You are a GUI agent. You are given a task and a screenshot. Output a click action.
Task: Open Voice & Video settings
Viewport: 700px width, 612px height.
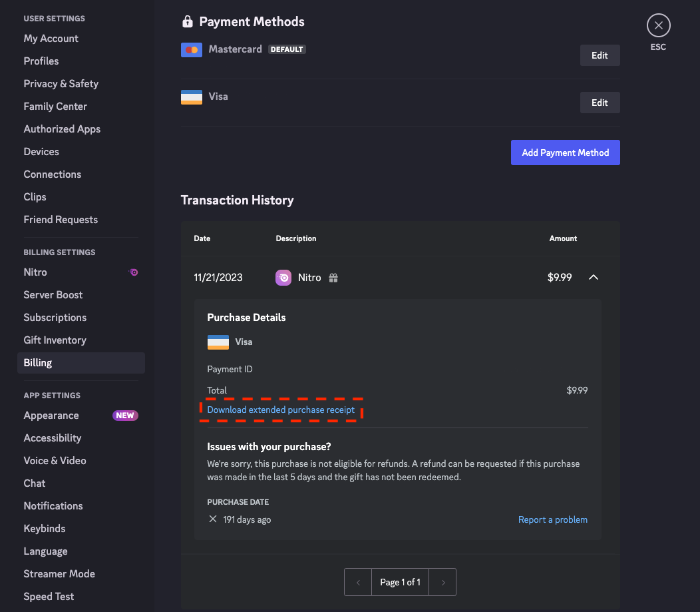pos(55,461)
